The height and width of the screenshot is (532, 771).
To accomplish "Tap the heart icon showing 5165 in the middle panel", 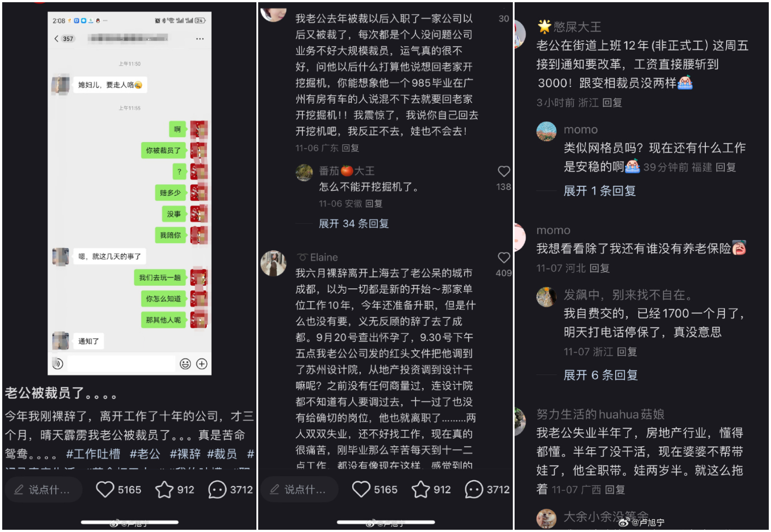I will 361,489.
